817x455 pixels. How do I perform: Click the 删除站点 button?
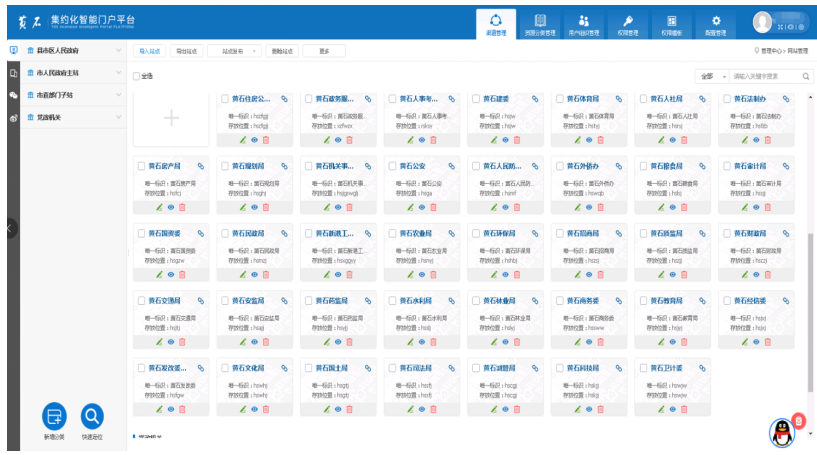pos(282,50)
